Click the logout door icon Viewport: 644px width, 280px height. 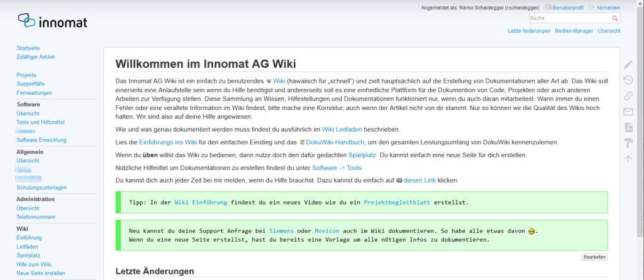click(592, 7)
